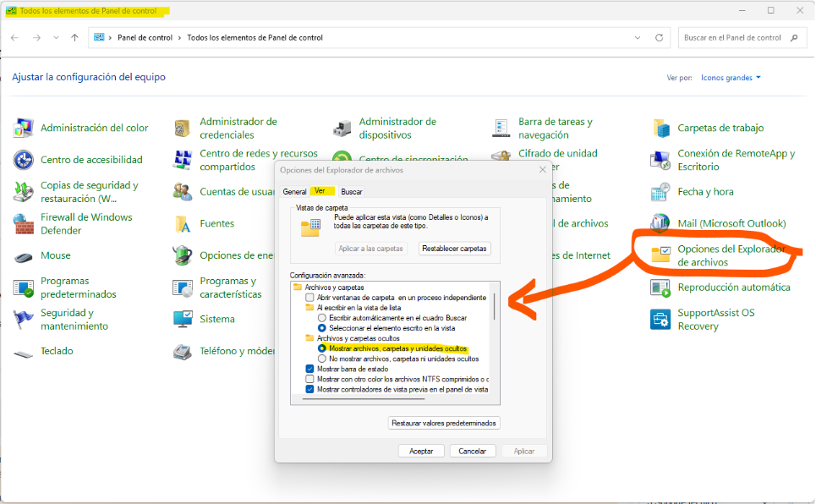Open Reproducción automática icon
This screenshot has width=816, height=504.
(660, 288)
